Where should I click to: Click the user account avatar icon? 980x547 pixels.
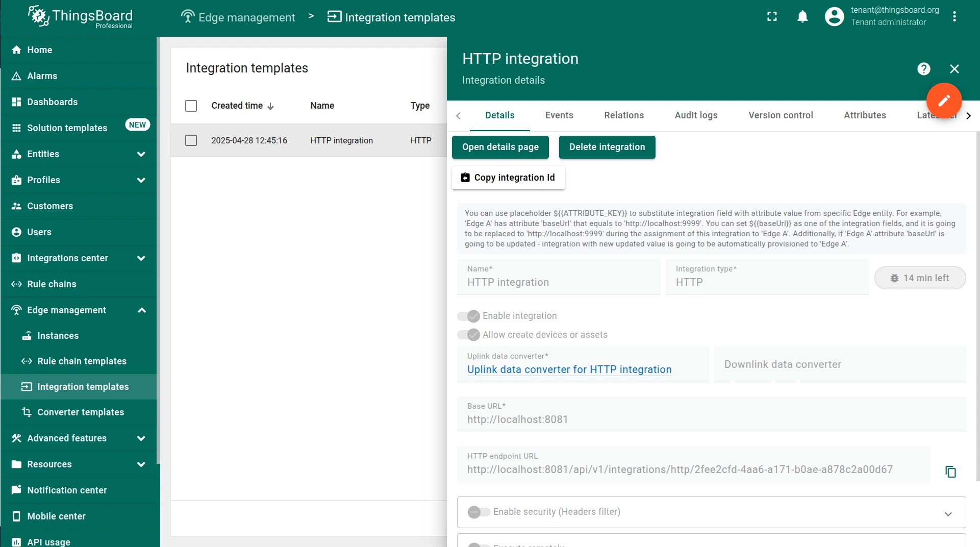pos(834,17)
